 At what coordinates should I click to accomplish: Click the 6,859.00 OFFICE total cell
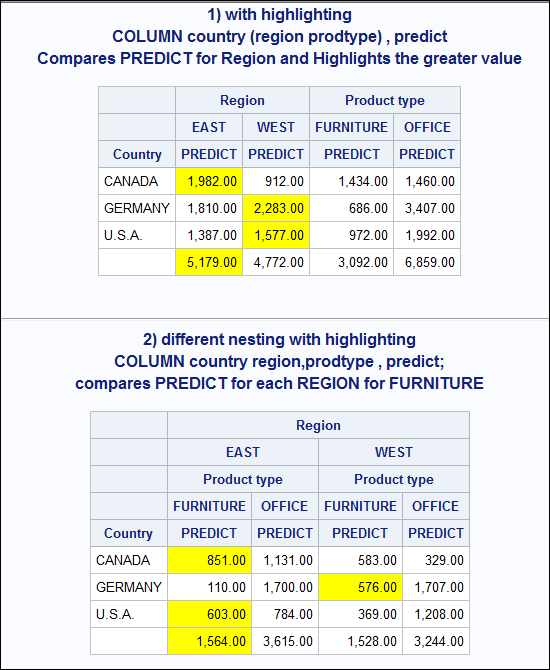(427, 262)
